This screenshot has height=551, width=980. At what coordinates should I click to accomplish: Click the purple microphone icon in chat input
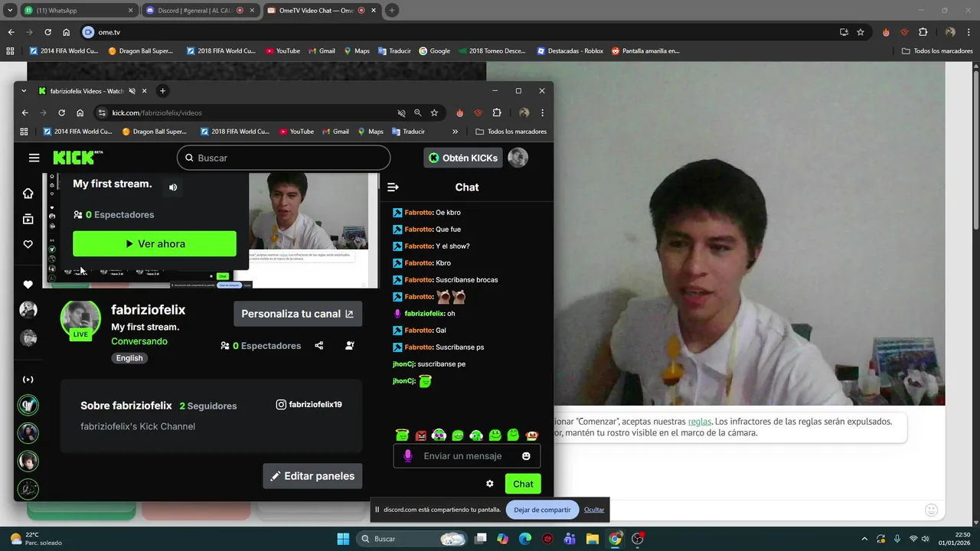(x=407, y=456)
